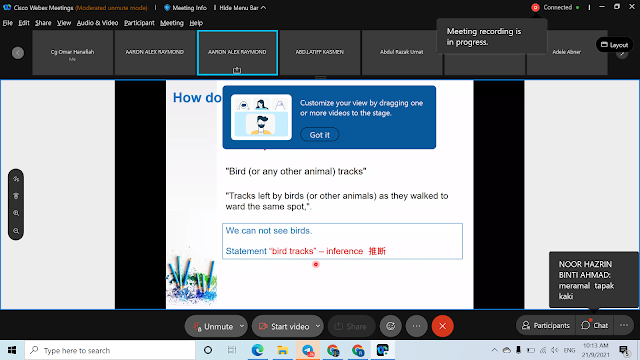Open the Participant menu

click(x=139, y=23)
